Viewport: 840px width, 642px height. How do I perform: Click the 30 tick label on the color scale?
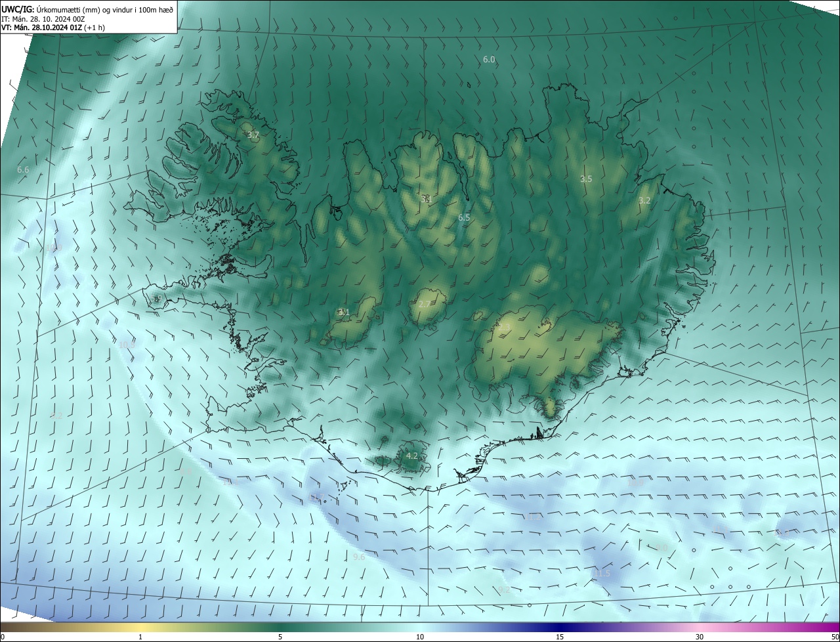(700, 637)
